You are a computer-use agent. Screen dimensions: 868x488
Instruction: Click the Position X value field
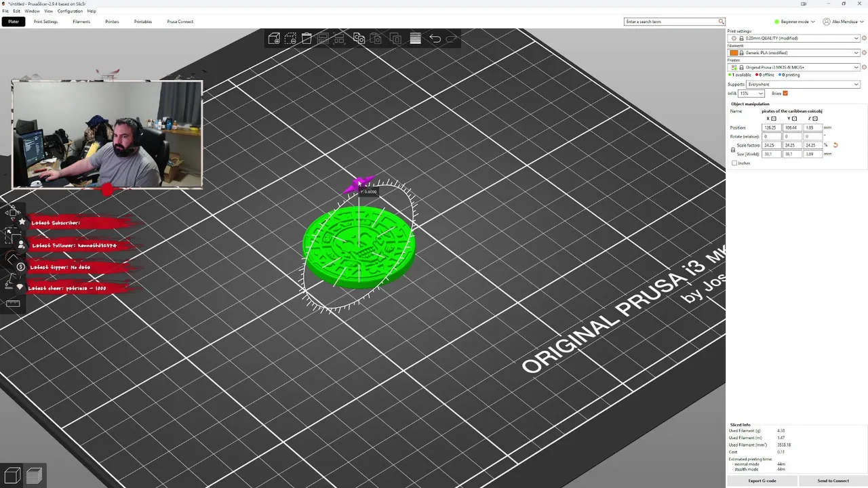point(772,127)
